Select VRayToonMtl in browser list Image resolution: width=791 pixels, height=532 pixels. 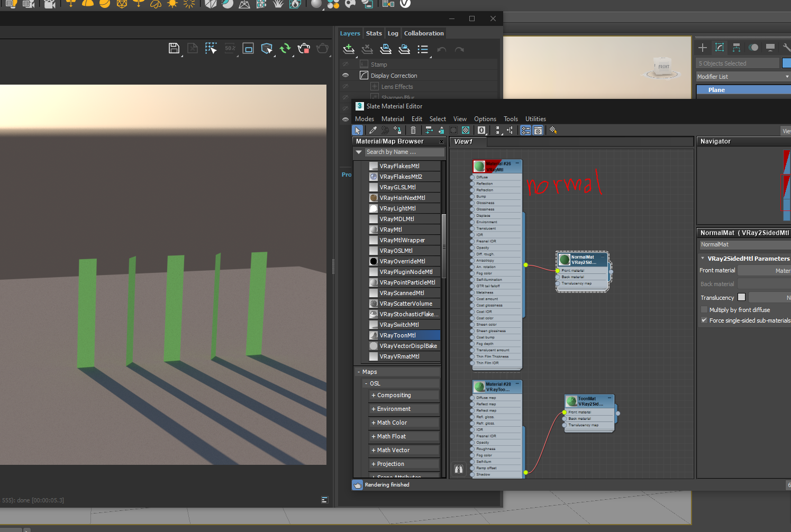(x=404, y=335)
